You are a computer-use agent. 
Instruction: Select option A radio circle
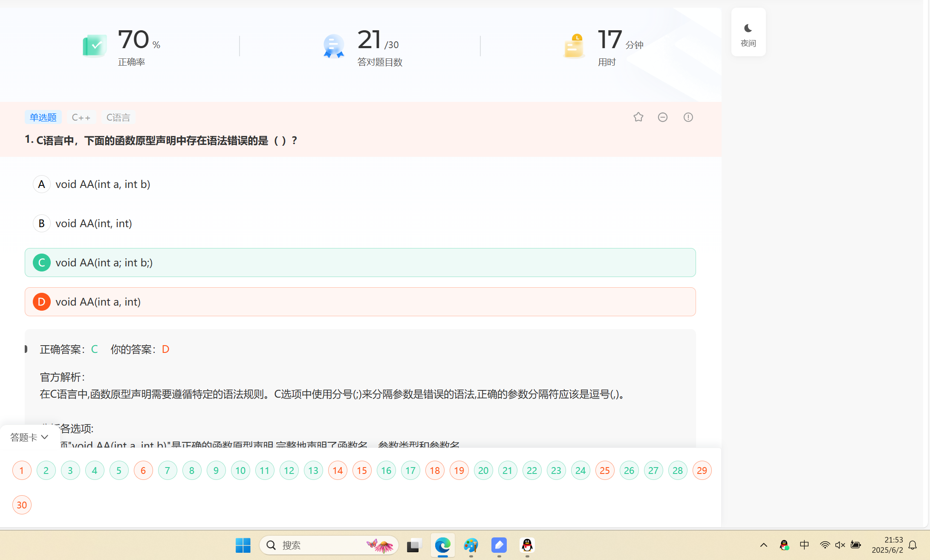coord(41,184)
